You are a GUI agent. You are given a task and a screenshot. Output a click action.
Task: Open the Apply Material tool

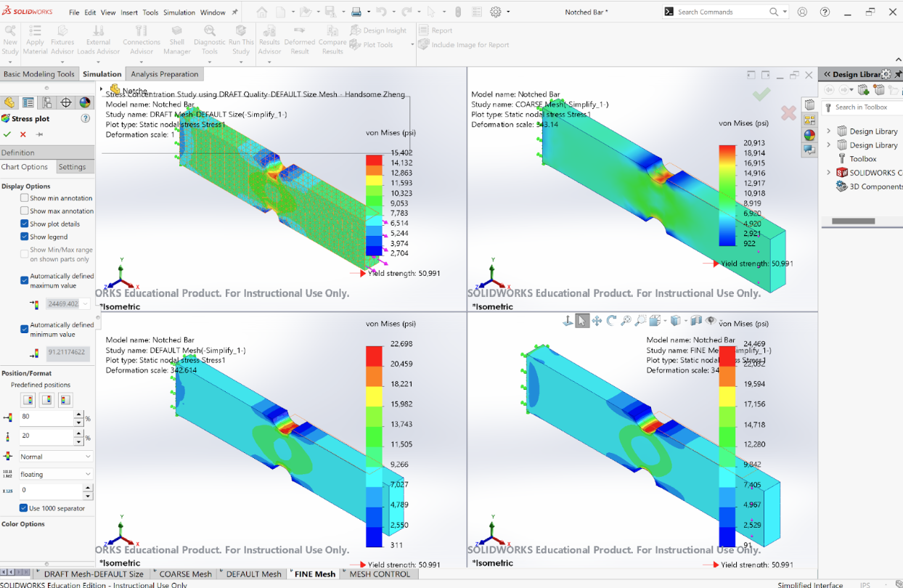[x=35, y=40]
